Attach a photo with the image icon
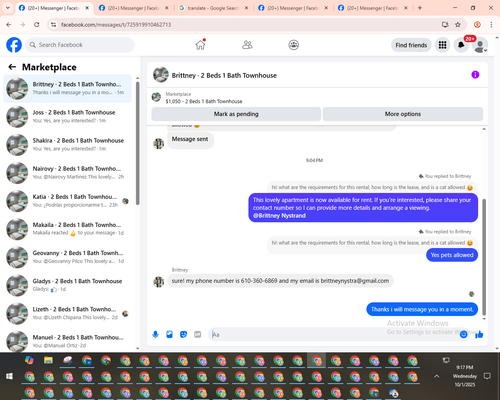This screenshot has height=400, width=500. tap(169, 334)
